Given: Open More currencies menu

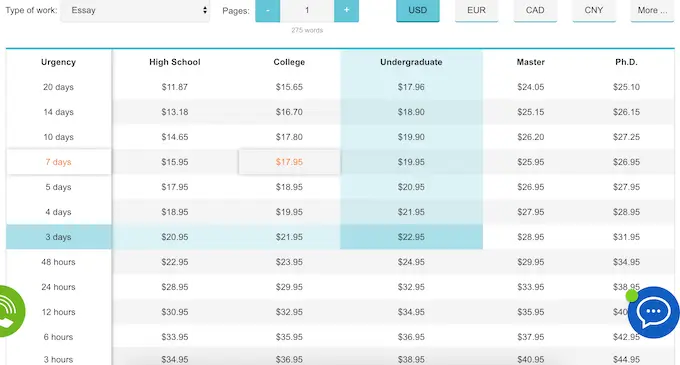Looking at the screenshot, I should [x=652, y=10].
